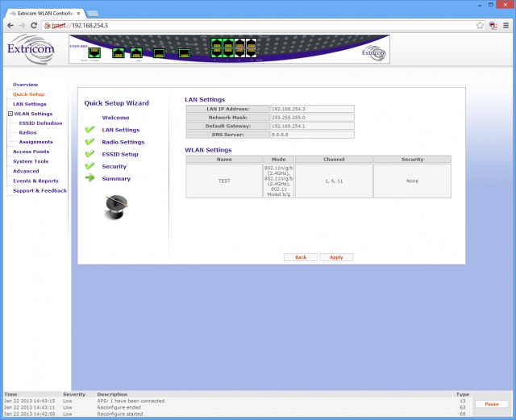Open Support & Feedback

(40, 190)
